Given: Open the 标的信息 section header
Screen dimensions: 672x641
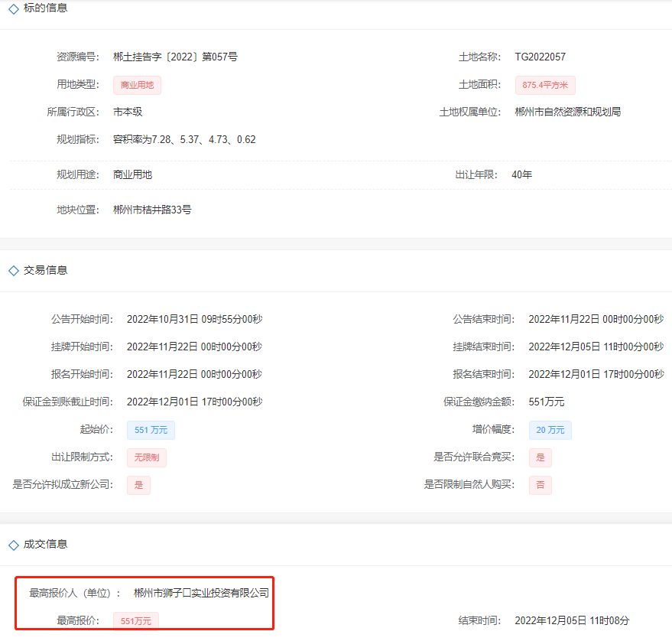Looking at the screenshot, I should [45, 8].
